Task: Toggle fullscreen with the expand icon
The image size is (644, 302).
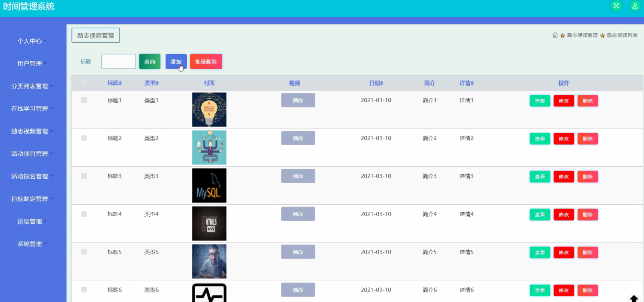Action: pos(616,6)
